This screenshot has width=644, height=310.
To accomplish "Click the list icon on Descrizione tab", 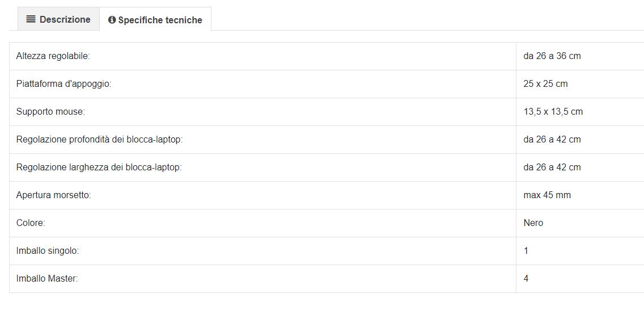I will coord(31,19).
